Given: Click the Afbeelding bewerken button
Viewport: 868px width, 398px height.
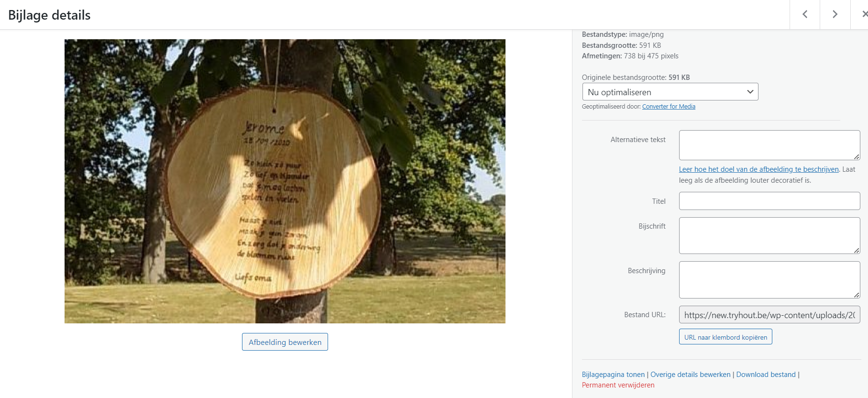Looking at the screenshot, I should (x=285, y=342).
